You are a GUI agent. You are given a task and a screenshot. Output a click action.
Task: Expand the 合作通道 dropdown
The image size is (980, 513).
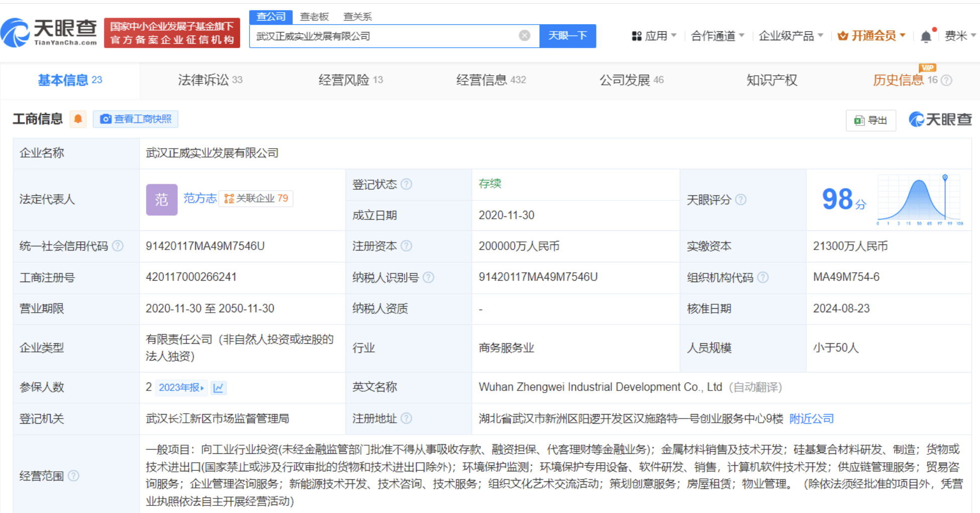pyautogui.click(x=717, y=36)
